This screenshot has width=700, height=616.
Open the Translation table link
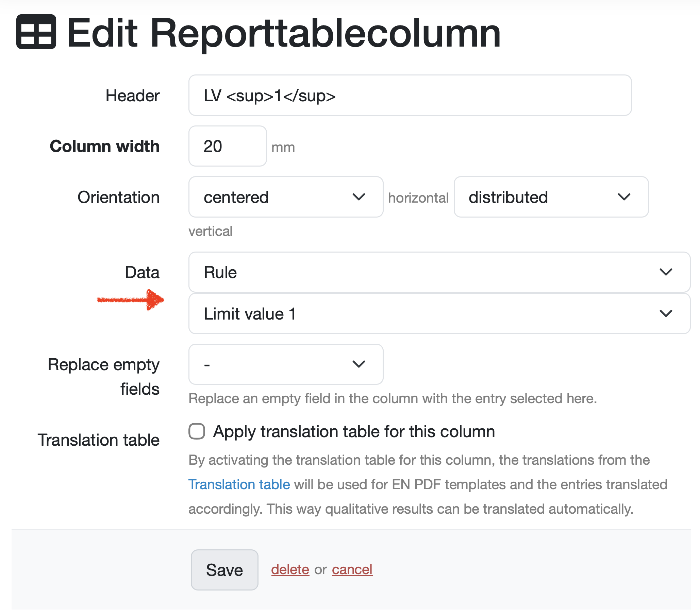click(x=239, y=484)
